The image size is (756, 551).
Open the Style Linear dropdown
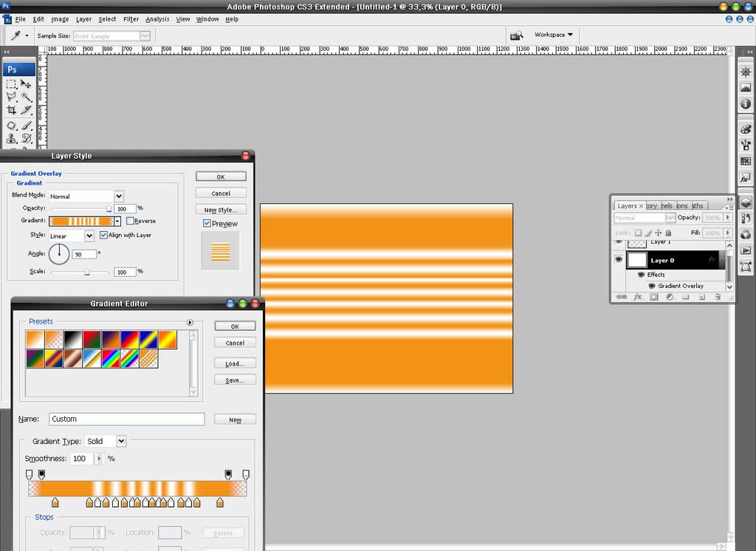point(89,236)
